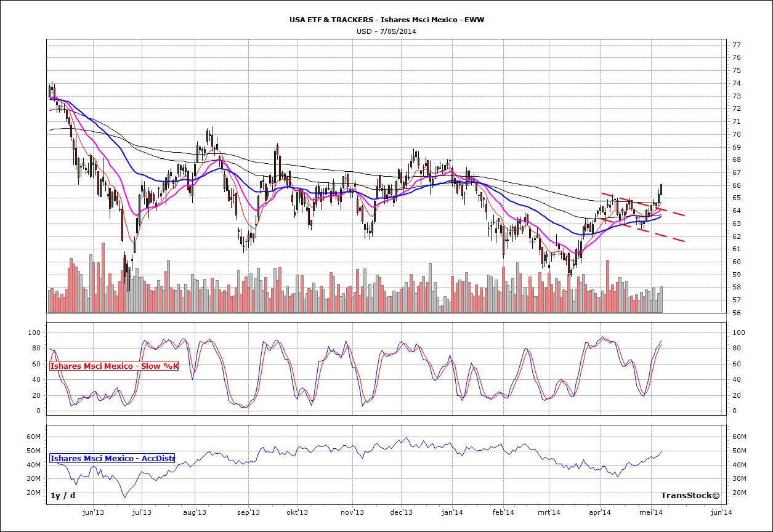Click the jan'14 date label

point(453,512)
